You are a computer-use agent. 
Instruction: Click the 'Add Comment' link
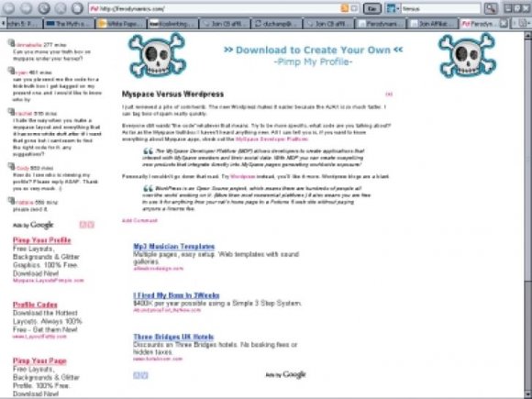coord(139,220)
